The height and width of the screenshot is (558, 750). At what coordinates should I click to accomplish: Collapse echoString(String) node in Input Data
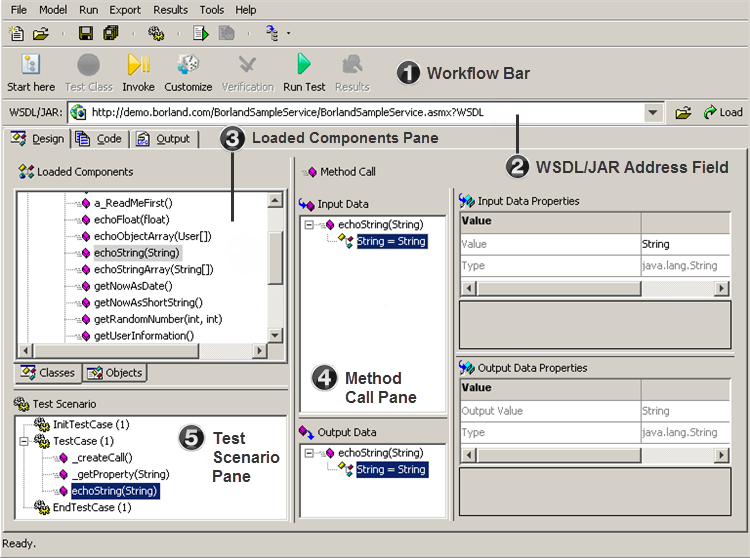pos(311,225)
